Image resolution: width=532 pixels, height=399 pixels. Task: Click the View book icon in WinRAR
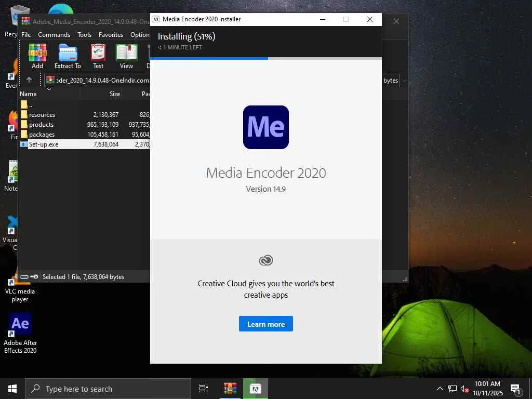127,53
